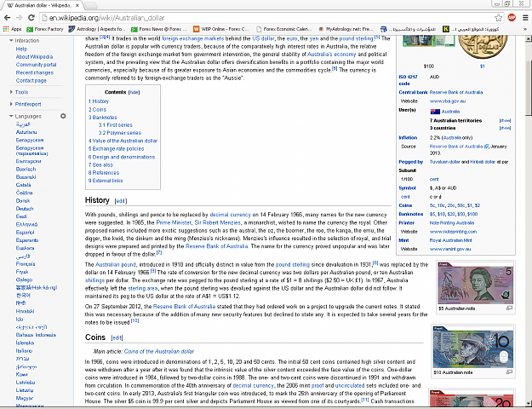Reload the page with refresh icon
532x409 pixels.
[31, 18]
